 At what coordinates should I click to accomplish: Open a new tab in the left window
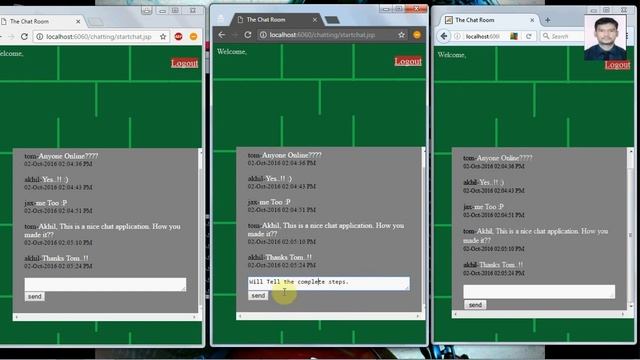tap(96, 21)
